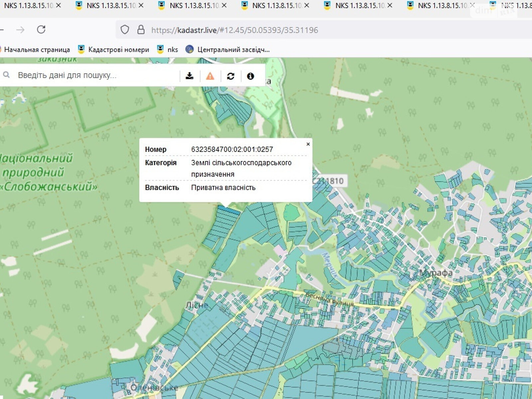The image size is (532, 399).
Task: Click the map search field Введіть дані для пошуку
Action: (x=96, y=75)
